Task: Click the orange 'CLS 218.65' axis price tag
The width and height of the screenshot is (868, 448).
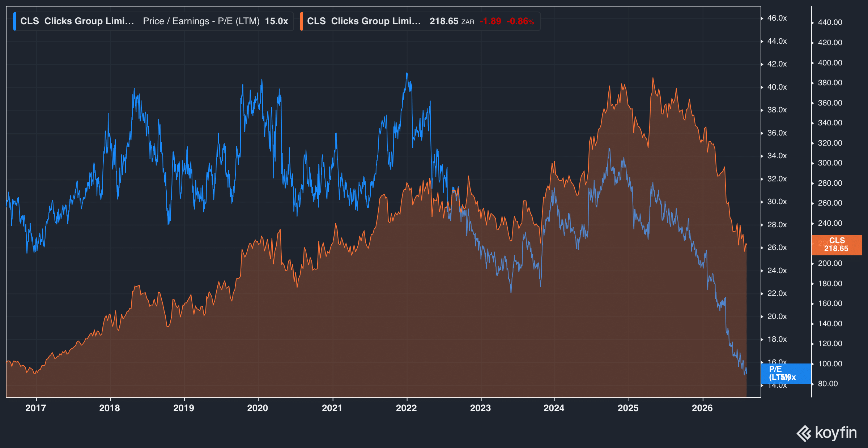Action: tap(837, 245)
